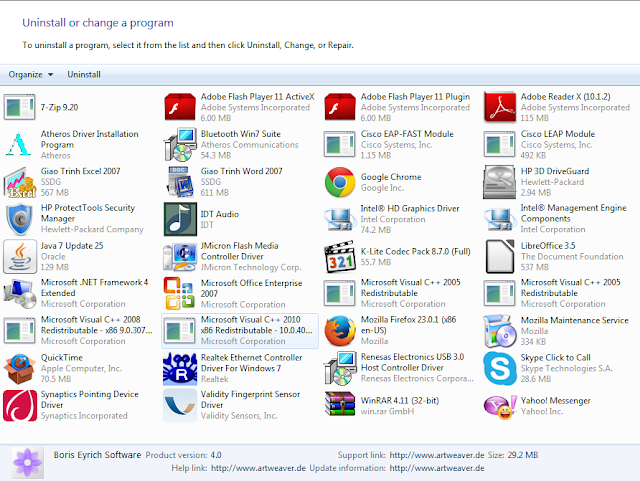Screen dimensions: 640x481
Task: Select the Realtek Ethernet Controller crab icon
Action: [180, 369]
